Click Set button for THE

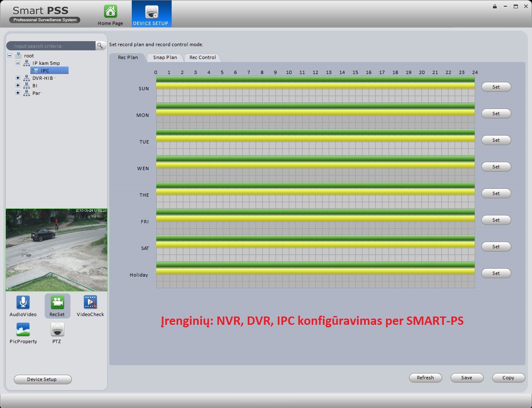pos(496,193)
